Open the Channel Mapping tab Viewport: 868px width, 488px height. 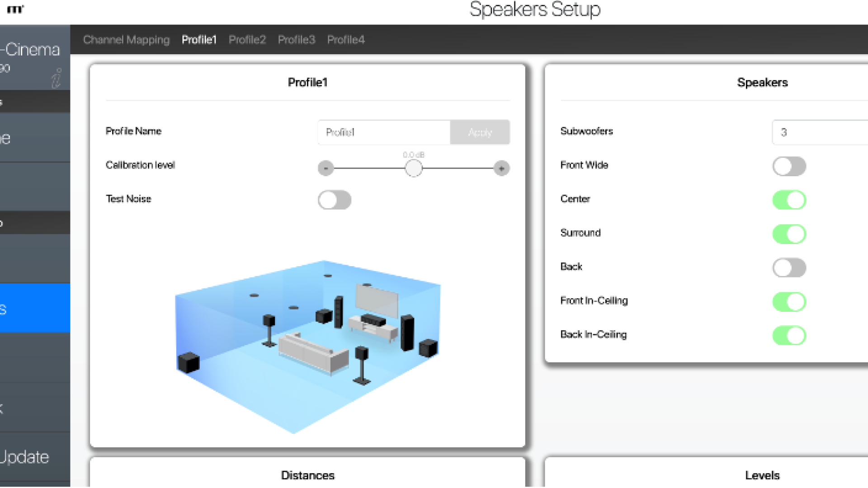coord(126,40)
